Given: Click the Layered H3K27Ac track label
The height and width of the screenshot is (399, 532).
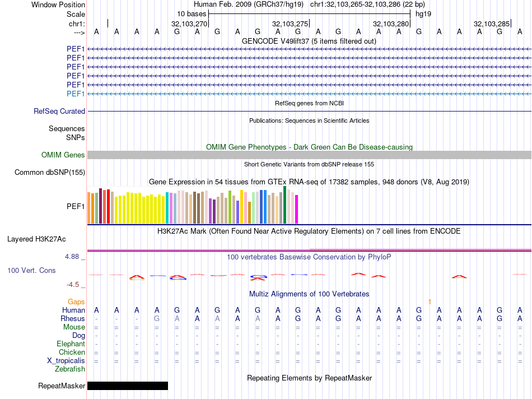Looking at the screenshot, I should [36, 239].
